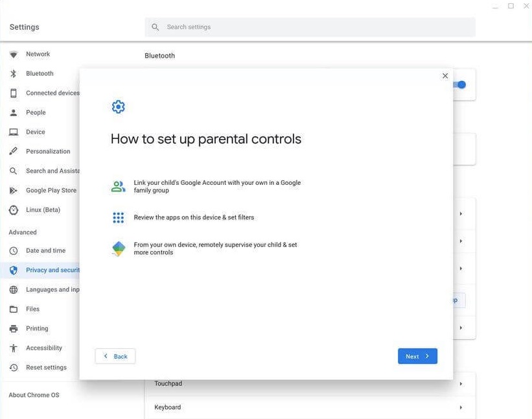The image size is (532, 419).
Task: Click the family group icon in the dialog
Action: tap(118, 186)
